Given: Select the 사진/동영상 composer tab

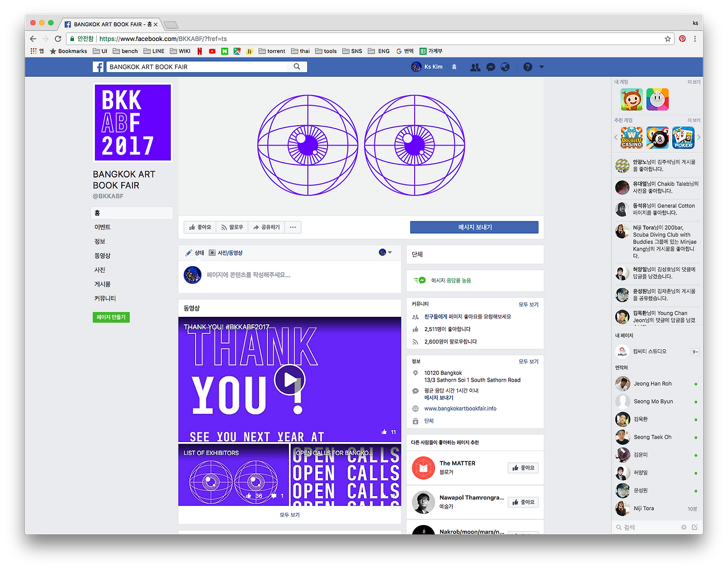Looking at the screenshot, I should (226, 253).
